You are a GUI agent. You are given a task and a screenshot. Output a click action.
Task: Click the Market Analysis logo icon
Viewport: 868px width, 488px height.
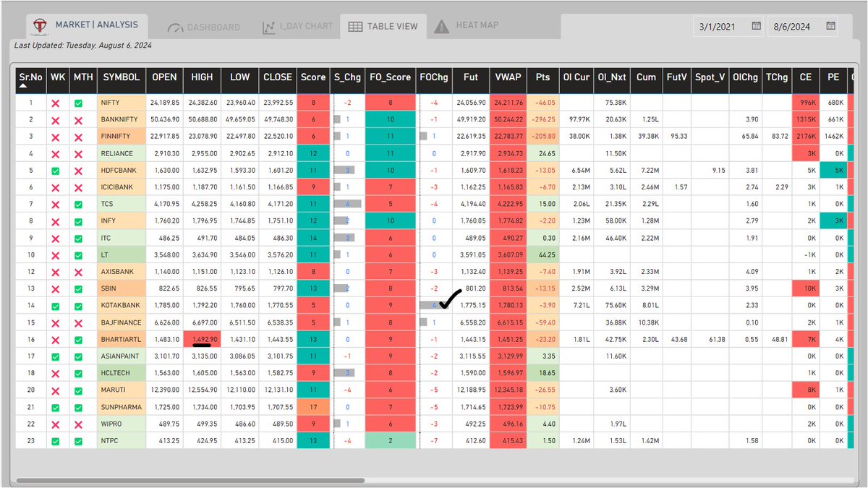pos(41,26)
